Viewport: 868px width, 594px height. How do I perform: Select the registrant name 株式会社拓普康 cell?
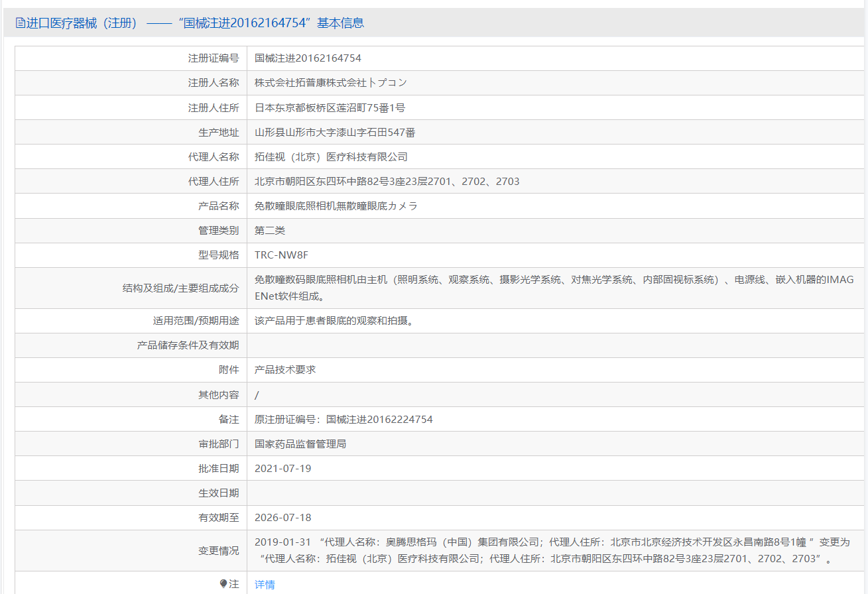point(330,83)
